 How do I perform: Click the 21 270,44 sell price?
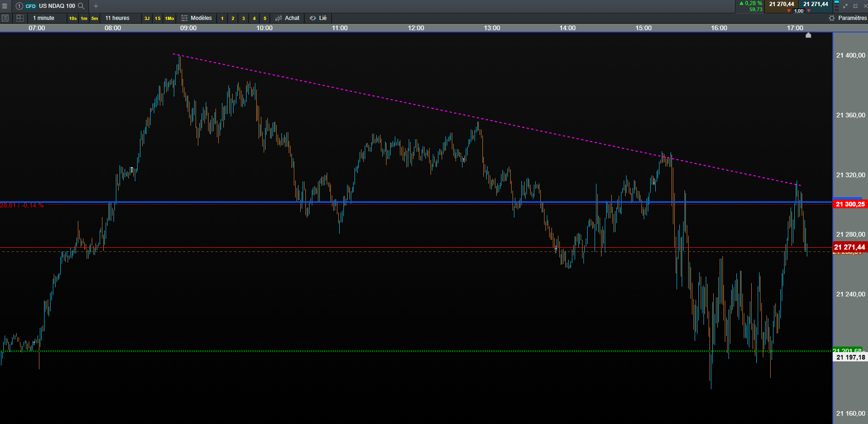tap(781, 4)
